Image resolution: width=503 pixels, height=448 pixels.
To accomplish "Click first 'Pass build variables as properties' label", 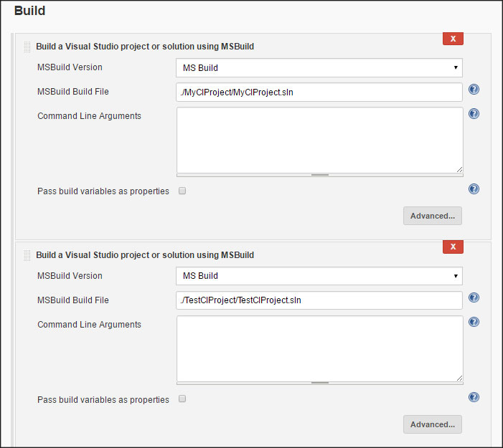I will [x=103, y=191].
